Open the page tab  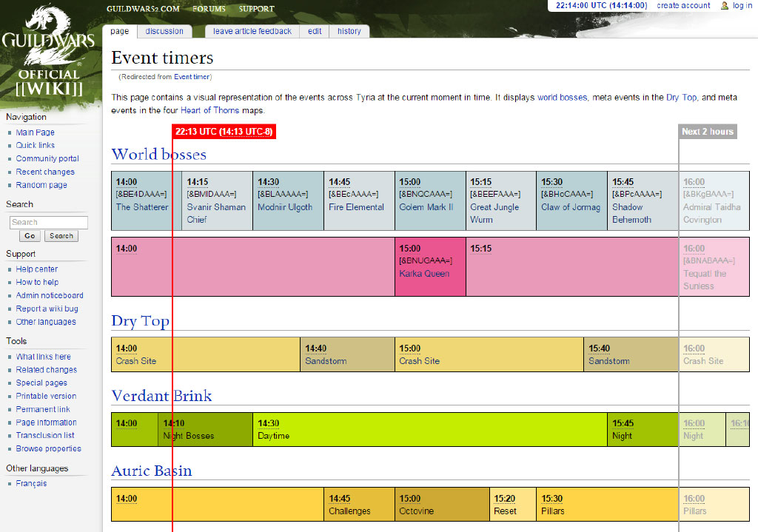[x=119, y=31]
